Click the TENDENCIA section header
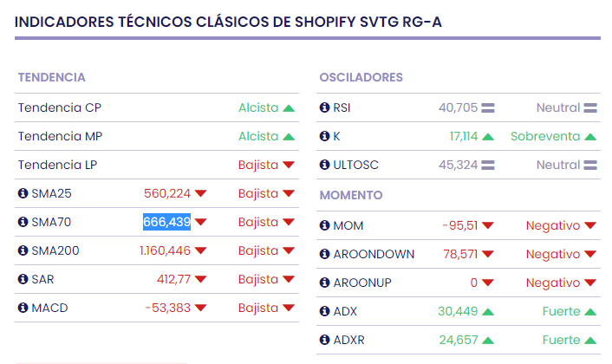This screenshot has height=364, width=612. [51, 77]
